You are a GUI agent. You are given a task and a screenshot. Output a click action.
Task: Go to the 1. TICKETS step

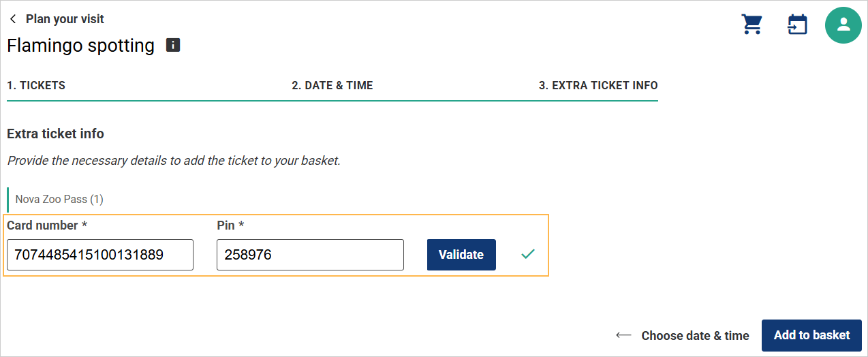coord(36,85)
